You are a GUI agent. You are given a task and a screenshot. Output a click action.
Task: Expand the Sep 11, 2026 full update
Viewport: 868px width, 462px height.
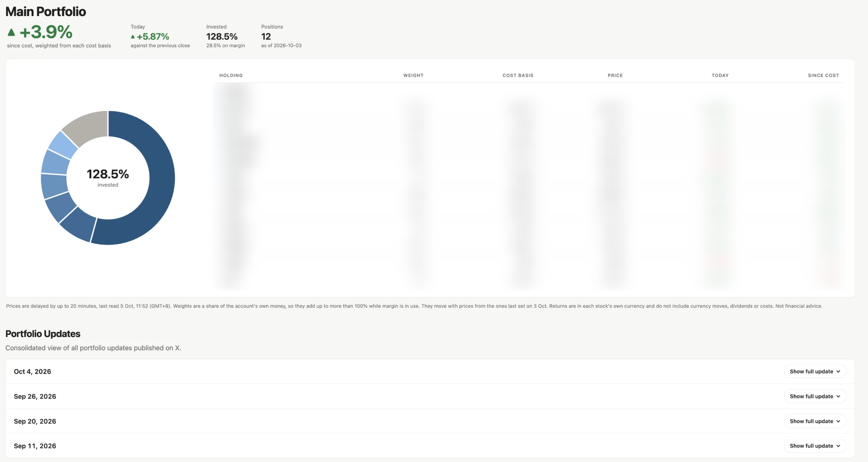pos(815,446)
